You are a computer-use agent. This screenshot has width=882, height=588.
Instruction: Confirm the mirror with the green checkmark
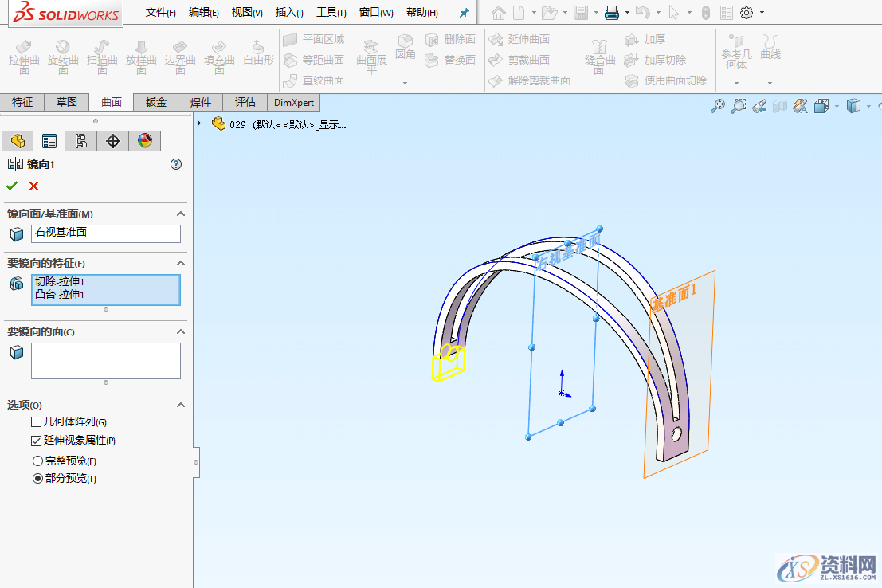click(12, 186)
